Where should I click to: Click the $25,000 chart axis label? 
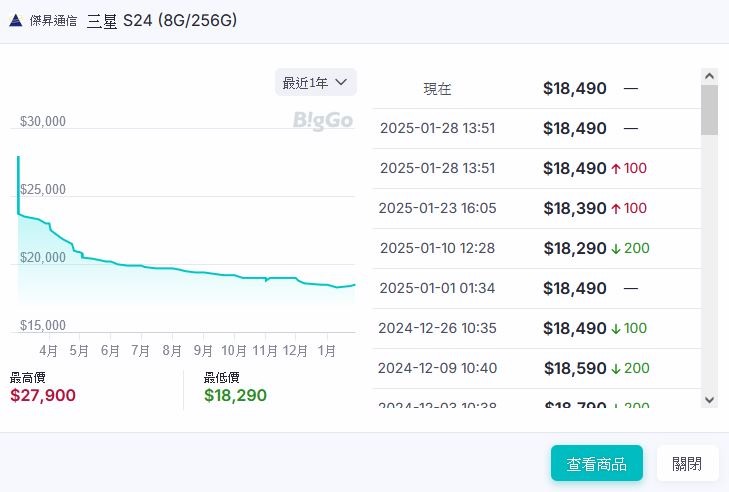point(43,189)
